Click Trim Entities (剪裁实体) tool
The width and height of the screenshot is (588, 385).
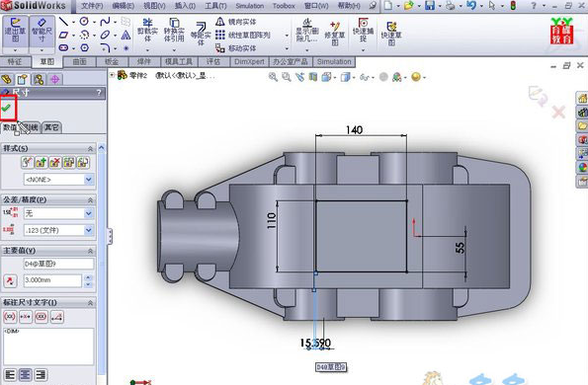point(147,31)
